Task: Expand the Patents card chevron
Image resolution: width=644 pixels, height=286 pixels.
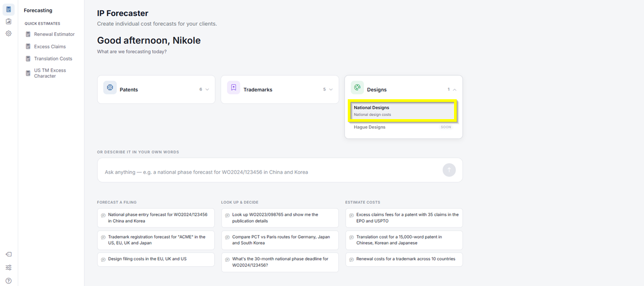Action: coord(207,90)
